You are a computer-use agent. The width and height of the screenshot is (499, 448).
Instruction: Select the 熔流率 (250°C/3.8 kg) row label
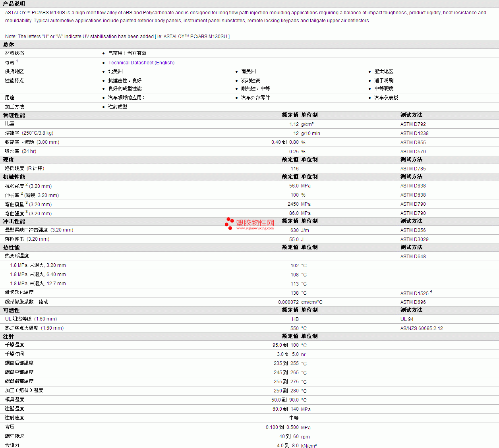click(29, 133)
